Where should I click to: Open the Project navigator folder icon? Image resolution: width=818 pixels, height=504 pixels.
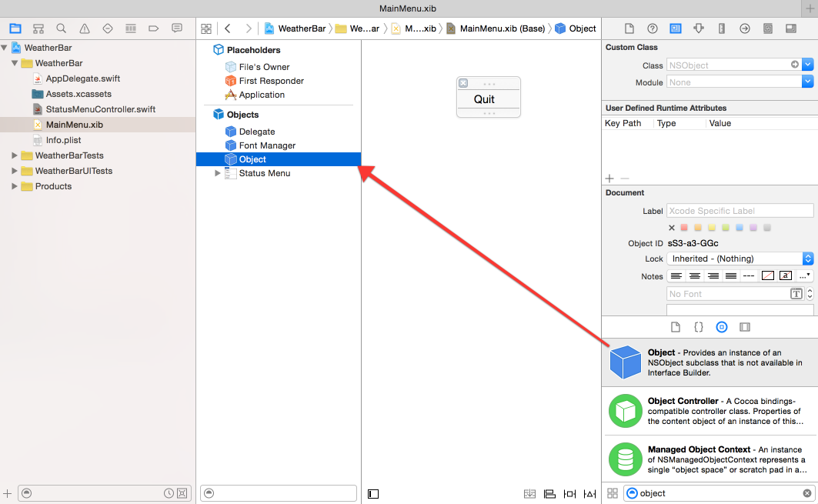(15, 28)
